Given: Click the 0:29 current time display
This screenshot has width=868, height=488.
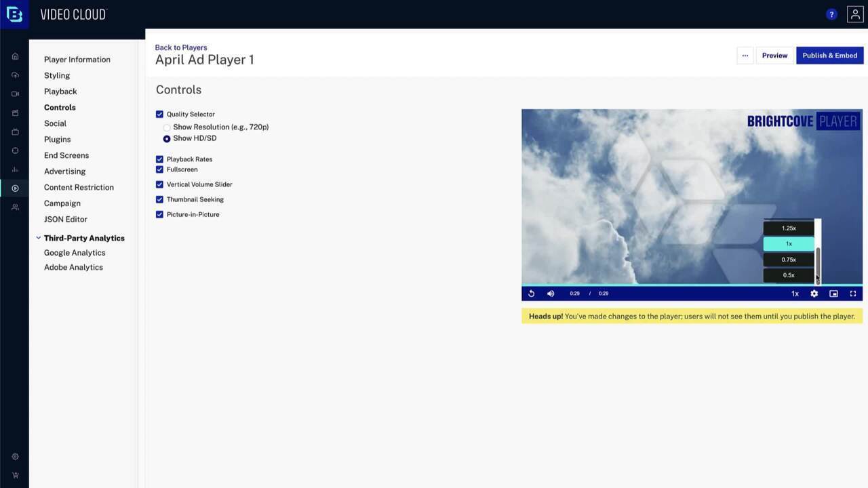Looking at the screenshot, I should coord(574,293).
